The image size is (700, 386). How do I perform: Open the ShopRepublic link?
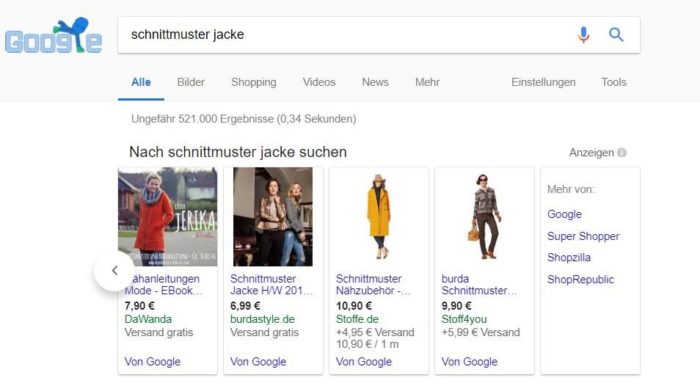coord(580,279)
